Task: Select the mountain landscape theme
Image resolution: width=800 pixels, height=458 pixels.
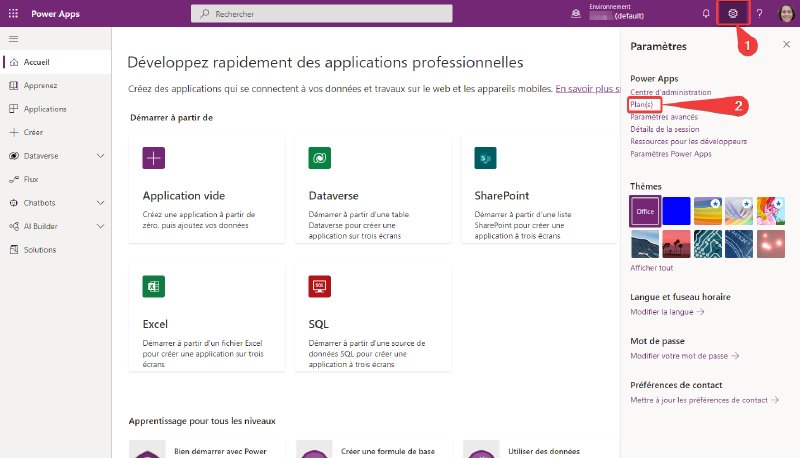Action: coord(645,244)
